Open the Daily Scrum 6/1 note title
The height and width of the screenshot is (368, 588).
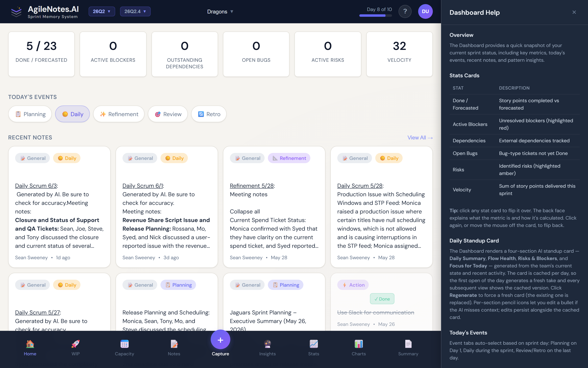click(143, 186)
